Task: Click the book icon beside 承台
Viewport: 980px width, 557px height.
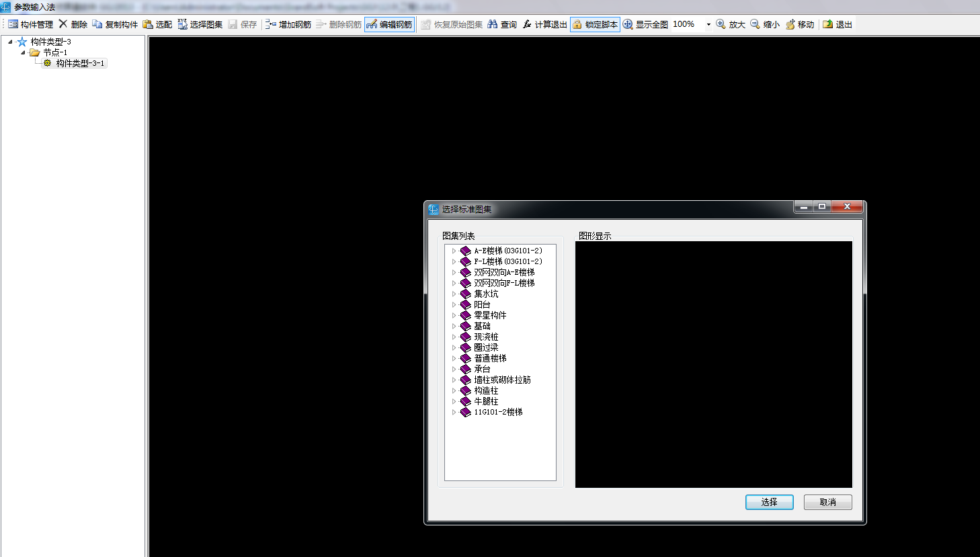Action: (x=465, y=369)
